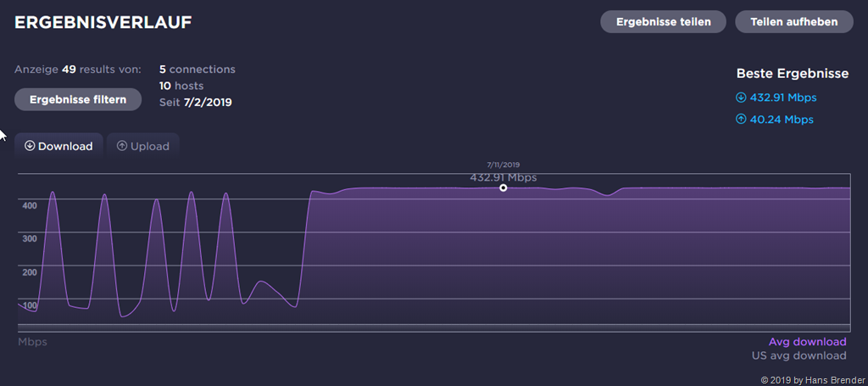This screenshot has width=868, height=386.
Task: Click the download arrow icon in Download tab
Action: (30, 146)
